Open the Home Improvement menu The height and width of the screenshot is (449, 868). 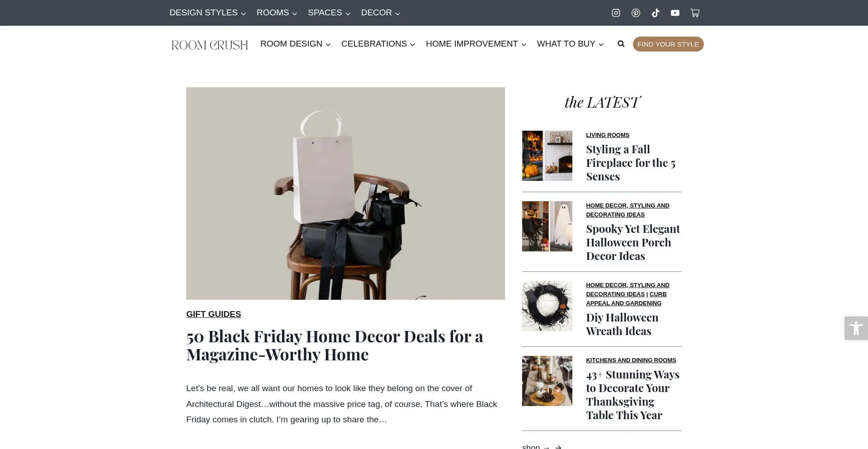(476, 44)
